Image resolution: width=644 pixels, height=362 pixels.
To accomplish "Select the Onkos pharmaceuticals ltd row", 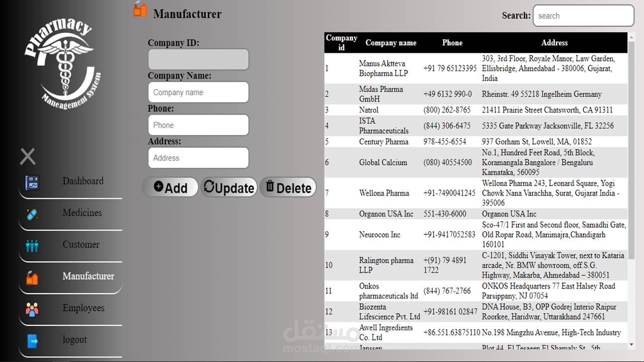I will point(476,291).
